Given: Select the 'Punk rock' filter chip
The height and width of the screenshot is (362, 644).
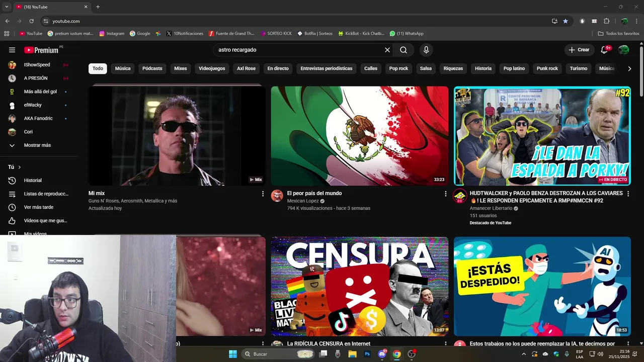Looking at the screenshot, I should point(547,68).
